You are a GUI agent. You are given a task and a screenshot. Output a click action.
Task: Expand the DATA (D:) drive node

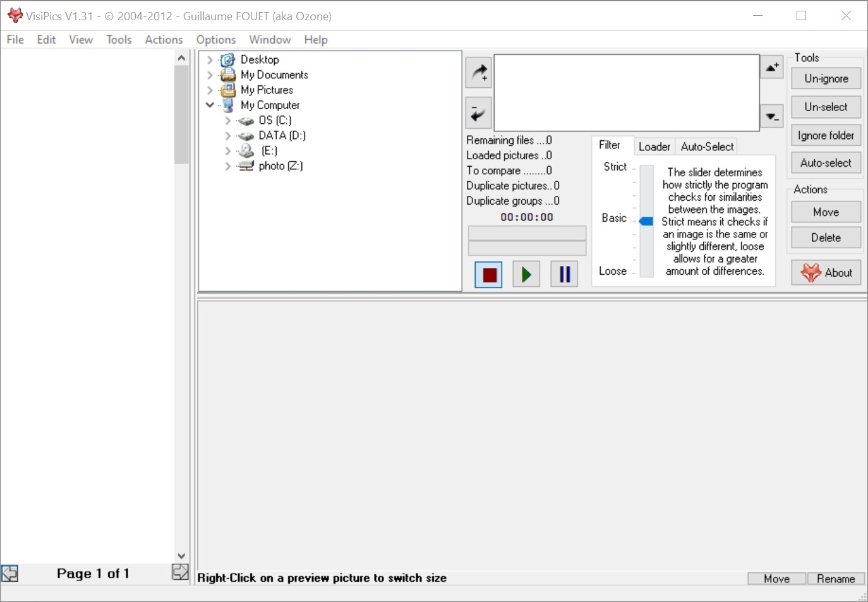coord(228,136)
